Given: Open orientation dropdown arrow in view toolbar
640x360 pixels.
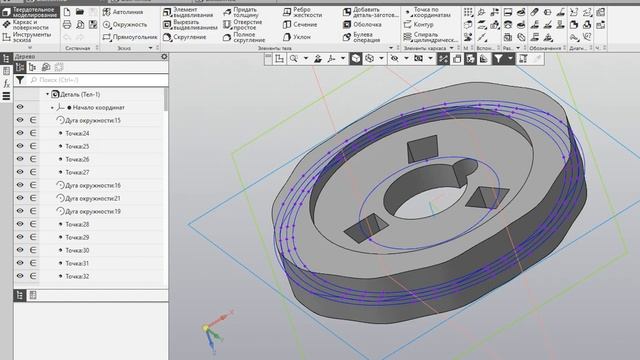Looking at the screenshot, I should pos(343,59).
